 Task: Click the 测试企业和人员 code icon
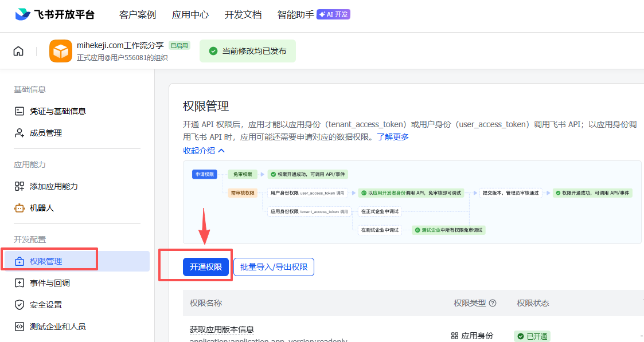click(19, 327)
